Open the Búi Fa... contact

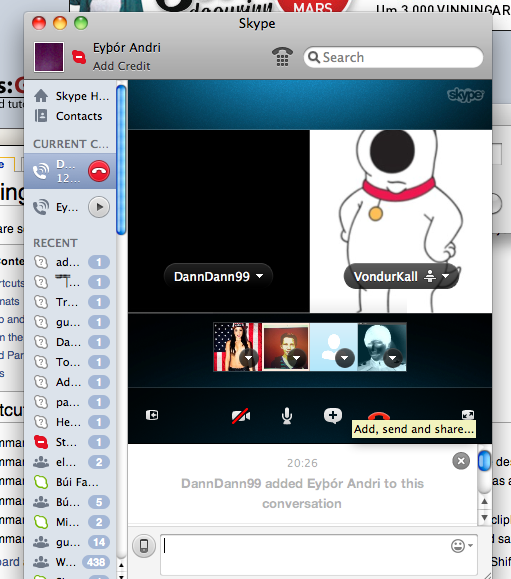pyautogui.click(x=71, y=482)
